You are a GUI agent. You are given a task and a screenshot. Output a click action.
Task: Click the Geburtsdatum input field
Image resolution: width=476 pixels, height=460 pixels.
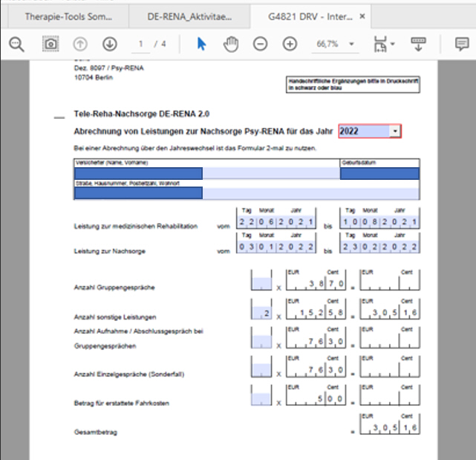tap(379, 174)
